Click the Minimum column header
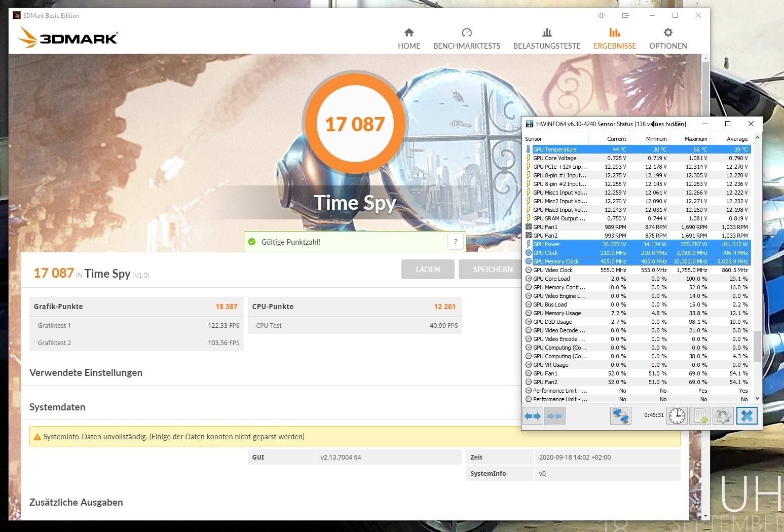 [x=649, y=138]
